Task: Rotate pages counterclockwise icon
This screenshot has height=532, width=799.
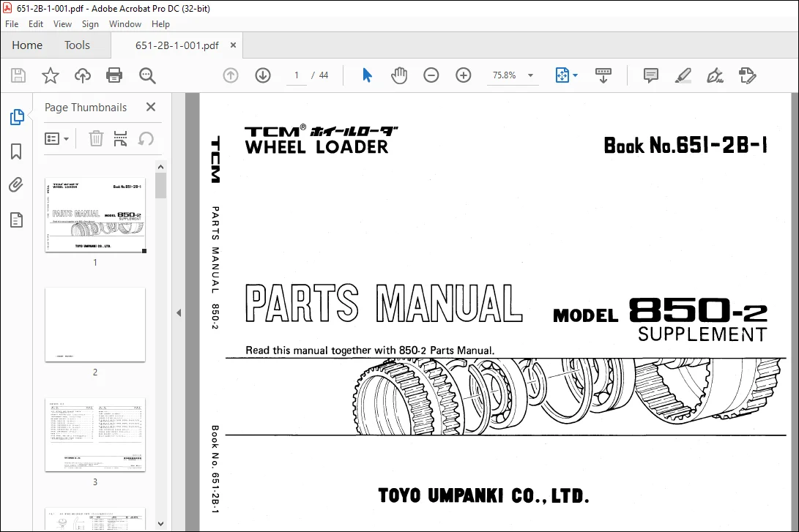Action: [146, 138]
